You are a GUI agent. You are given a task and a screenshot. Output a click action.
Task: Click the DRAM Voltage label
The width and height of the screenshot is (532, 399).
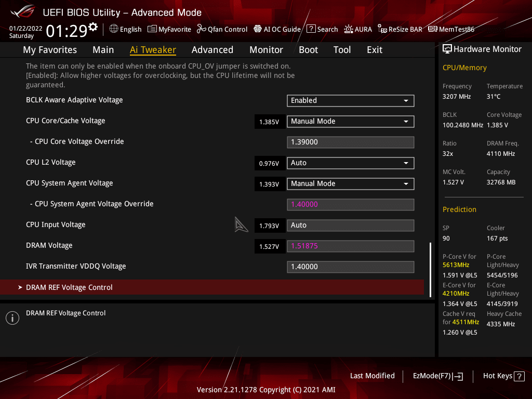49,245
